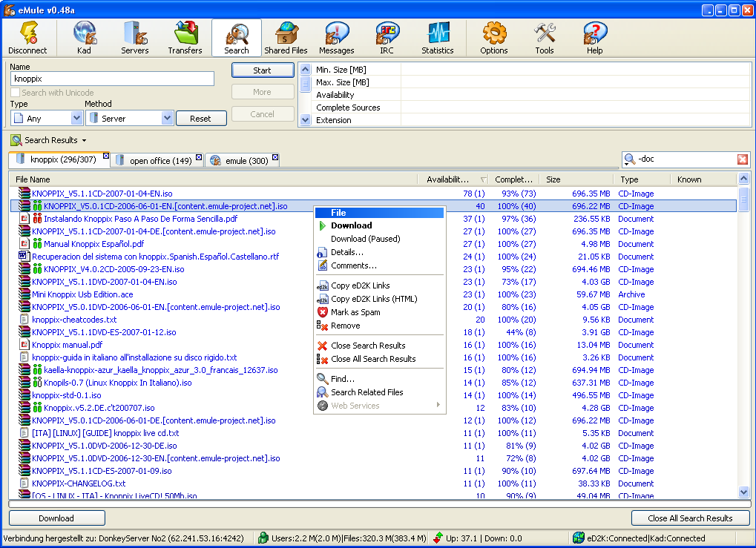
Task: Open the Tools panel
Action: click(544, 37)
